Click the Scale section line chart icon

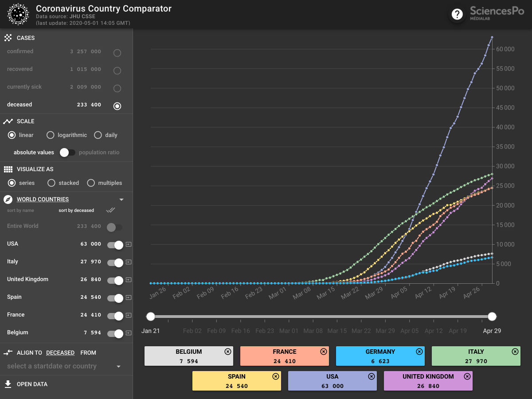pyautogui.click(x=8, y=121)
